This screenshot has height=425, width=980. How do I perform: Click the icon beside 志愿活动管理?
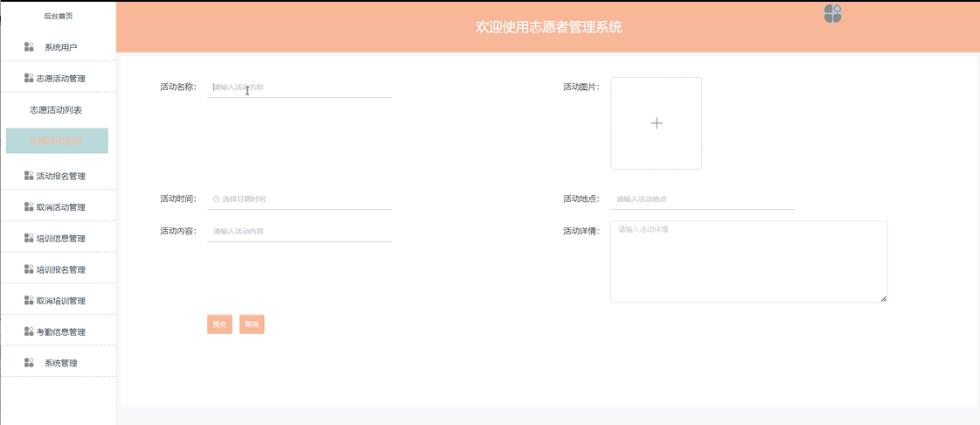29,78
